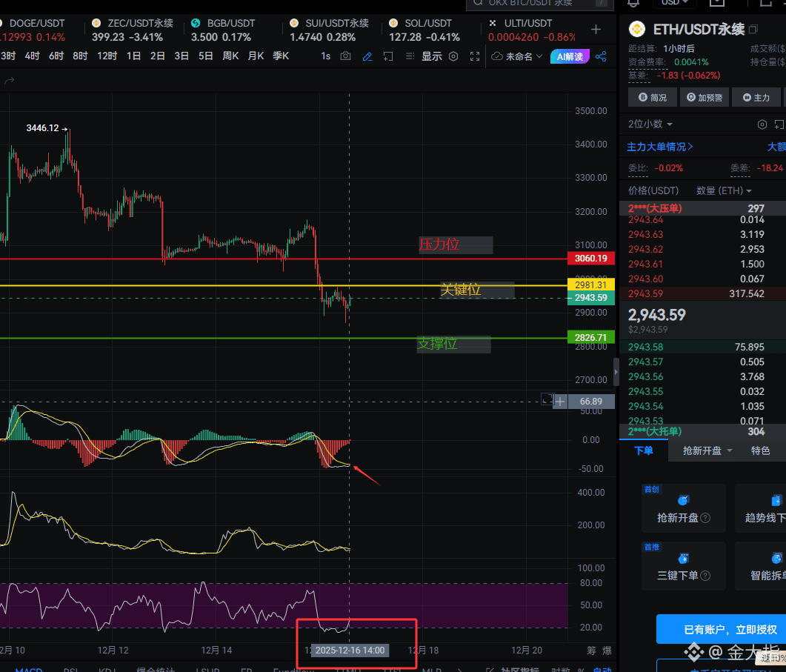Click the redo arrow under timeframes
The image size is (786, 672).
tap(10, 80)
